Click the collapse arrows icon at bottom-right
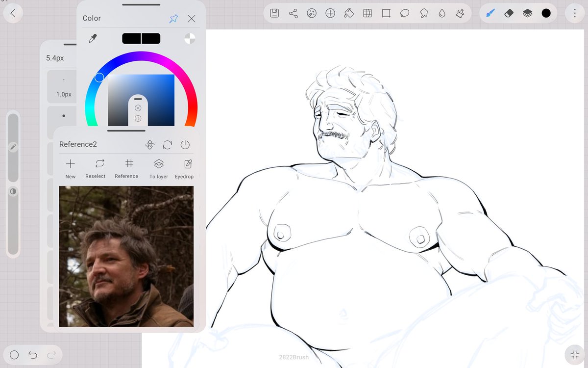Image resolution: width=588 pixels, height=368 pixels. (x=574, y=355)
